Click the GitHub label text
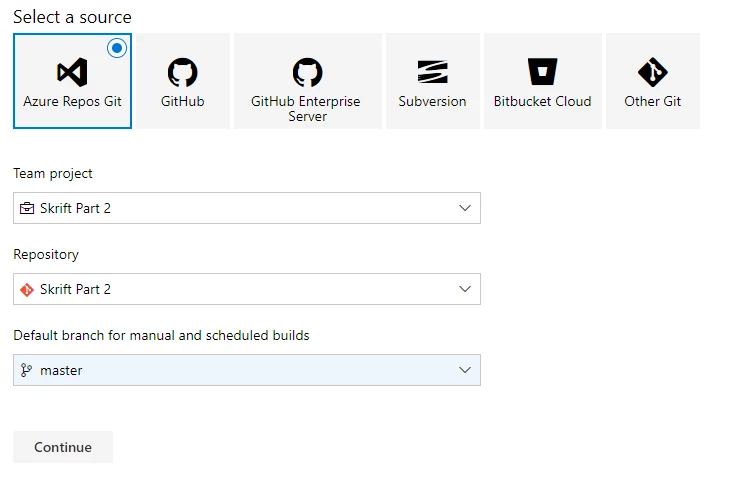This screenshot has height=501, width=729. tap(182, 101)
